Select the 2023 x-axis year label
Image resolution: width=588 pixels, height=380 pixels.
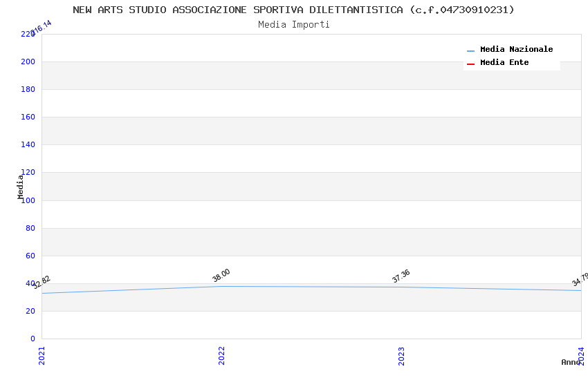(401, 356)
